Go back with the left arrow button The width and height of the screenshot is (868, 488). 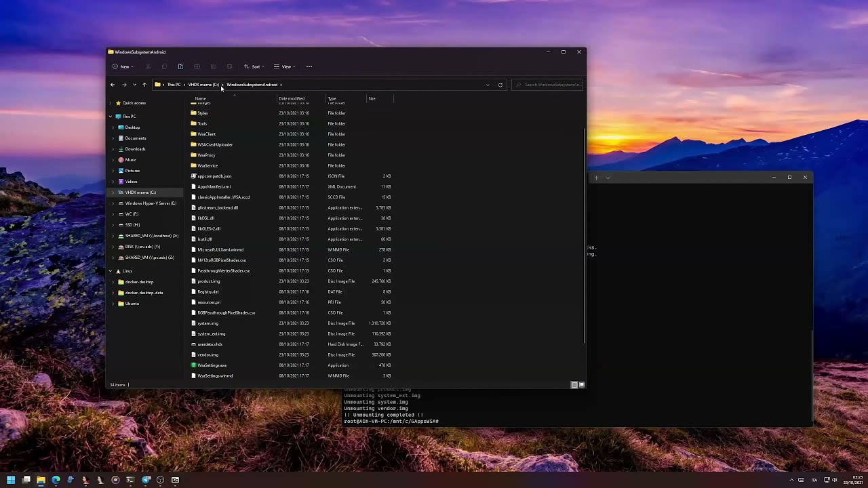tap(113, 85)
